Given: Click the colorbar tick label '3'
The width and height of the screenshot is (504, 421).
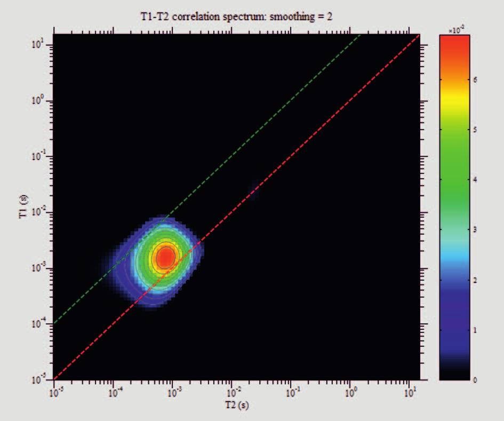Looking at the screenshot, I should [475, 230].
